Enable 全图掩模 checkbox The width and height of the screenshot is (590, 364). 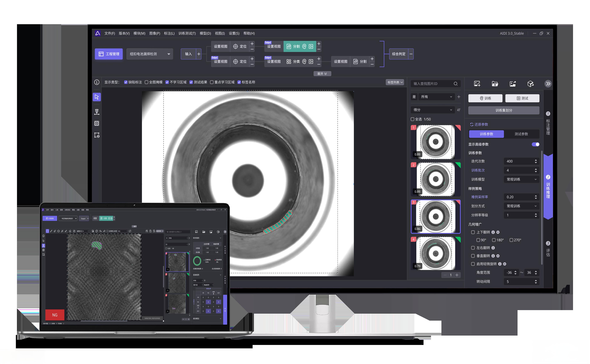point(147,82)
